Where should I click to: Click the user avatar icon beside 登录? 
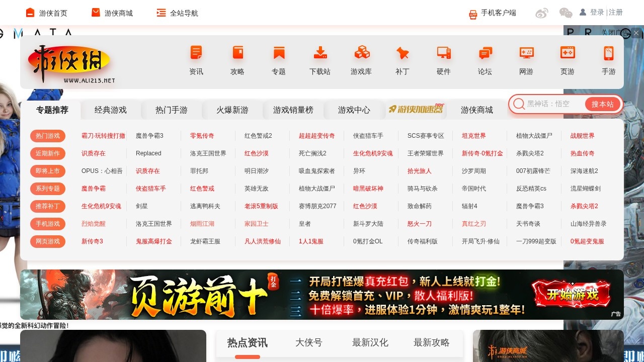[x=583, y=12]
